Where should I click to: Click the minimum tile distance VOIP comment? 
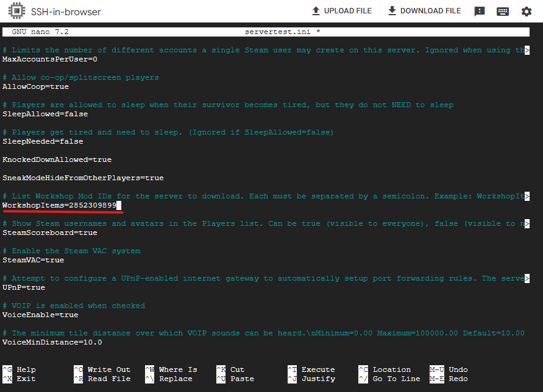263,333
